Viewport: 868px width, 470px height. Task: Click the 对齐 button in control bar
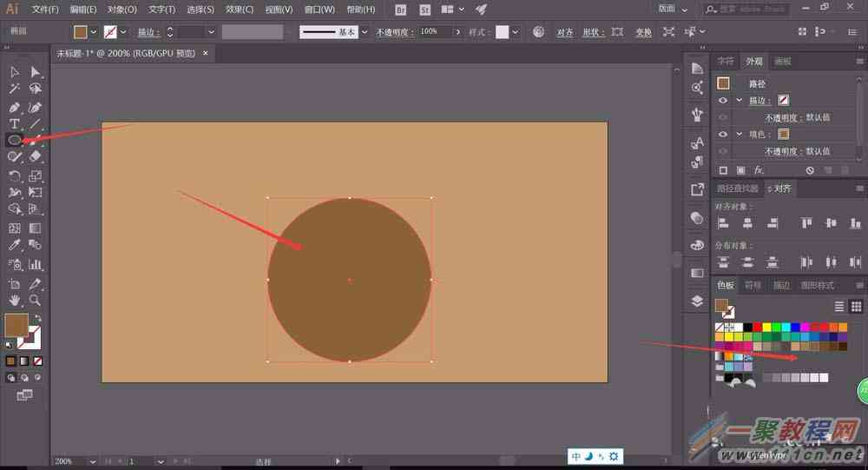tap(565, 32)
